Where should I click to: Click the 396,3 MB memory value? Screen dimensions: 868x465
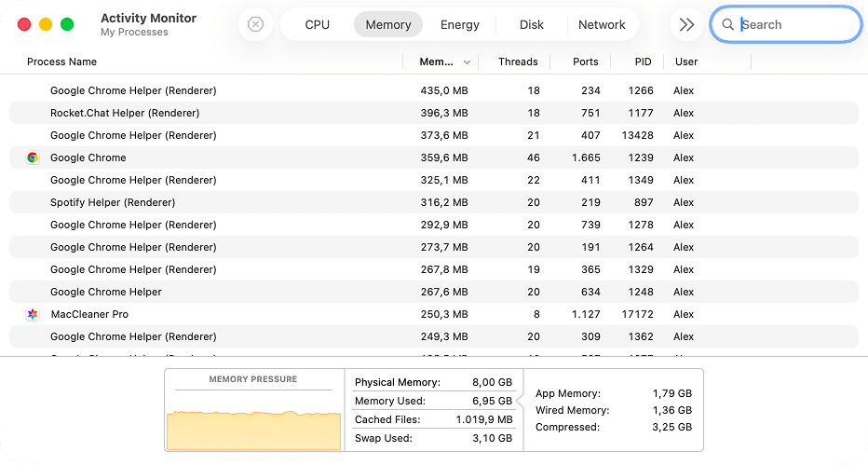[x=444, y=113]
